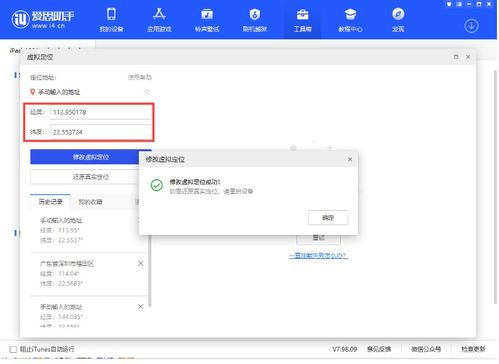Image resolution: width=499 pixels, height=364 pixels.
Task: Click 确定 in the success dialog
Action: point(328,218)
